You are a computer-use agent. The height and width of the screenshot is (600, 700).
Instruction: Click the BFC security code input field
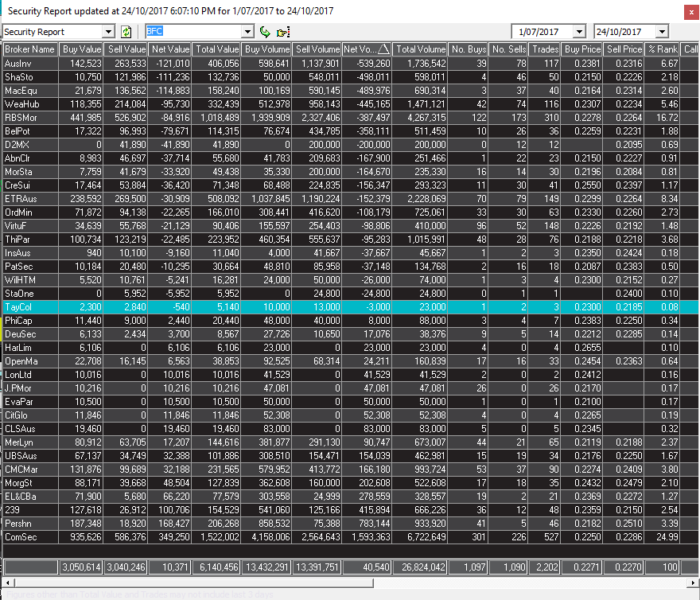tap(194, 32)
